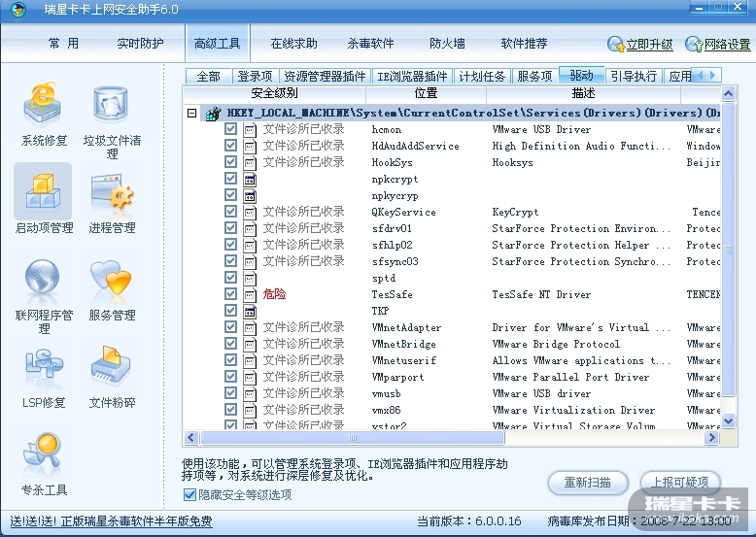Click file icon of HookSys row
Screen dimensions: 756x537
click(250, 162)
